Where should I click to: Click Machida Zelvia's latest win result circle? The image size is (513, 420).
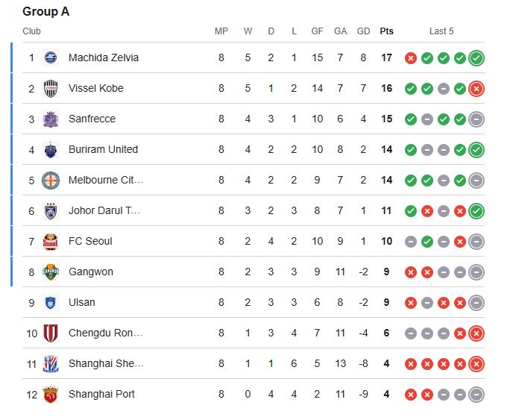pos(476,57)
